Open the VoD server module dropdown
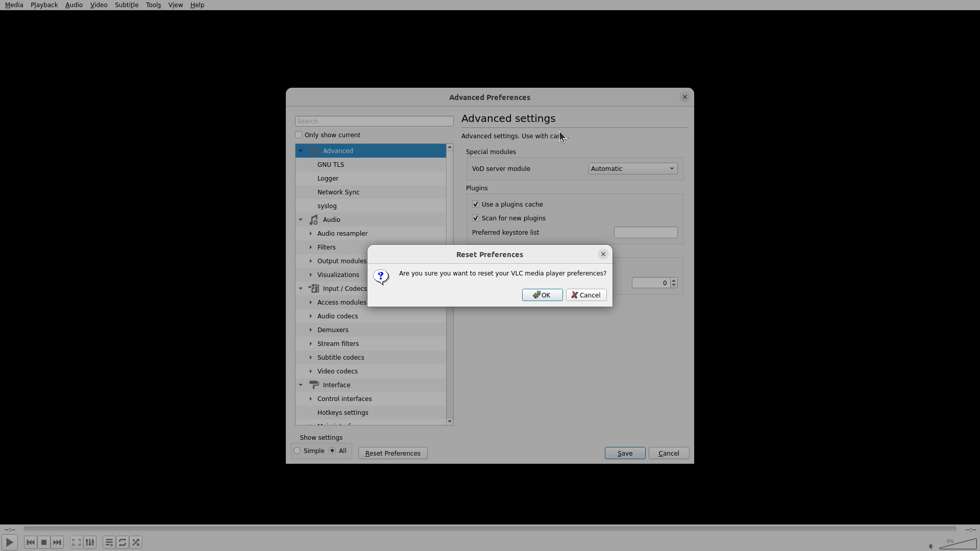This screenshot has height=551, width=980. 632,169
